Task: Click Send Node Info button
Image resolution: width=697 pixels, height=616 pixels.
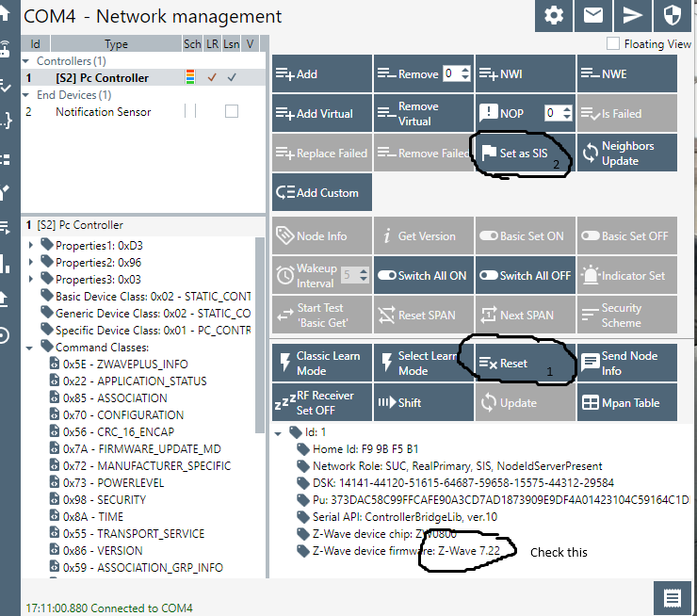Action: [x=626, y=363]
